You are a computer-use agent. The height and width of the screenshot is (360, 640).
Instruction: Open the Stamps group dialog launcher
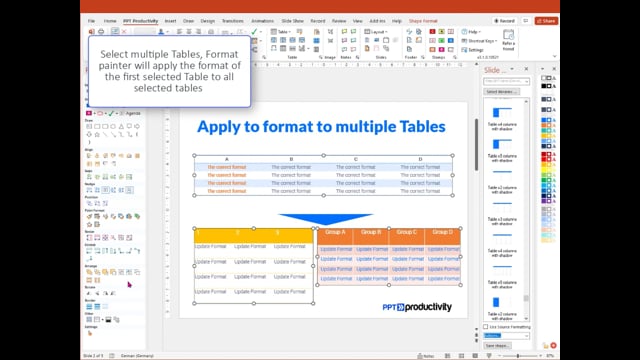454,58
